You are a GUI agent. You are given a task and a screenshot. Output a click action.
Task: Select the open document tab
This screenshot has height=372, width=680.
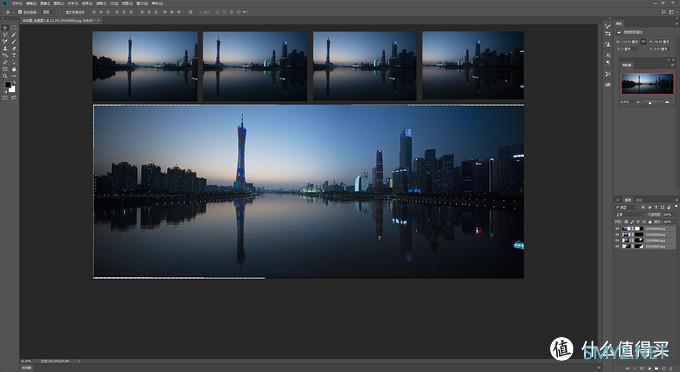(60, 20)
